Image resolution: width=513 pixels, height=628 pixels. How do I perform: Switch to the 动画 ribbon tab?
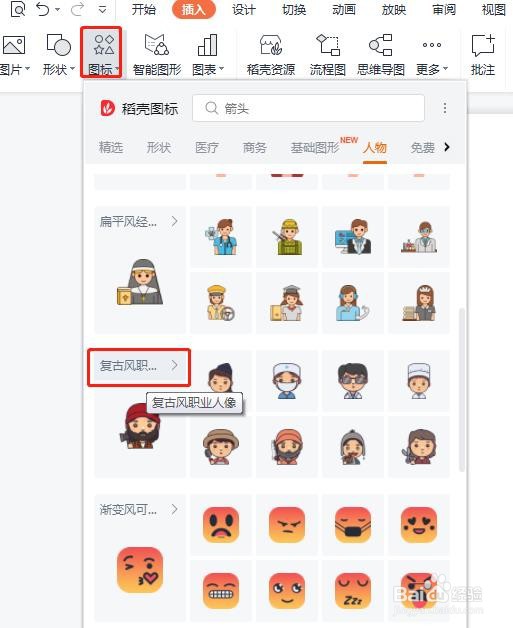tap(344, 9)
